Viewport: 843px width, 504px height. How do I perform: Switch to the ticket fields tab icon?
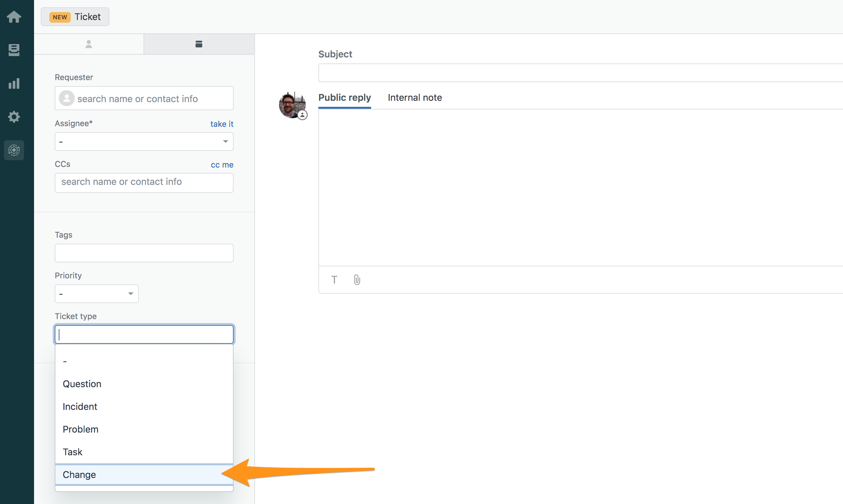[x=199, y=44]
